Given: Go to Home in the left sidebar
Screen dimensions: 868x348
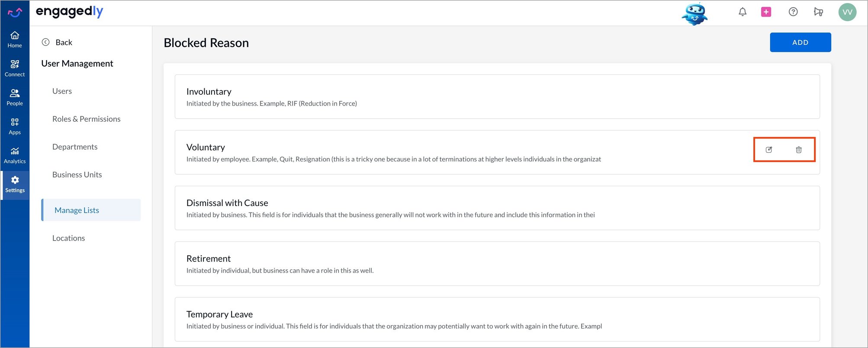Looking at the screenshot, I should click(15, 40).
